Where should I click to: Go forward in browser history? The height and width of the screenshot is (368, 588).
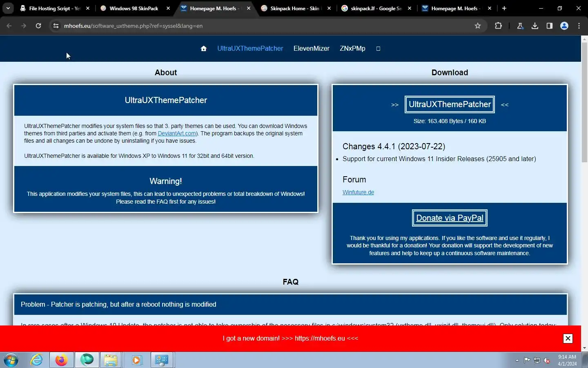pyautogui.click(x=24, y=26)
